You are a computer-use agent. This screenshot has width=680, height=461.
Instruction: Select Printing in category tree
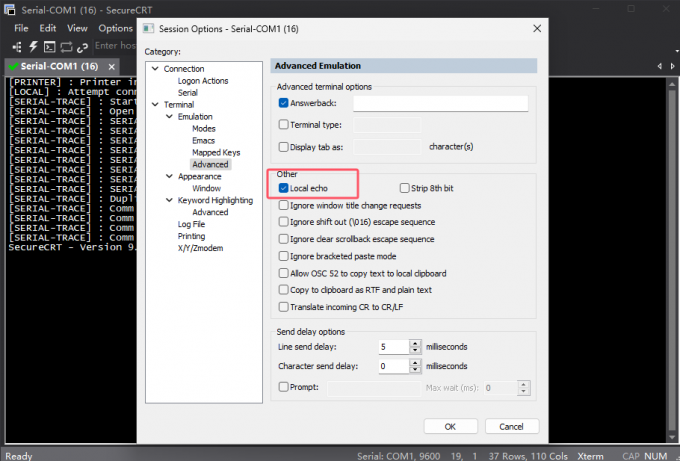click(x=191, y=236)
